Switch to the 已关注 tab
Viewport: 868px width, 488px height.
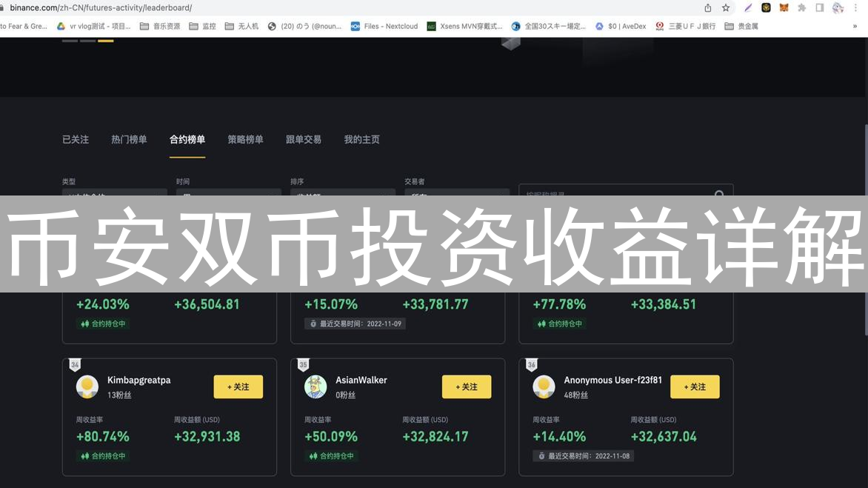[76, 139]
